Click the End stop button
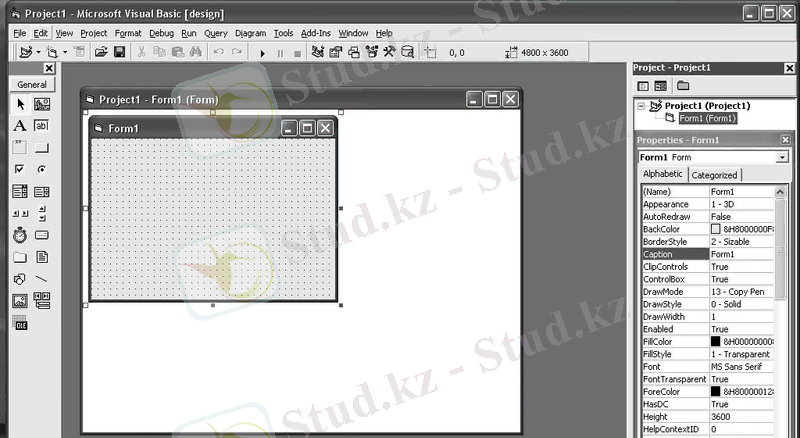 pos(297,53)
